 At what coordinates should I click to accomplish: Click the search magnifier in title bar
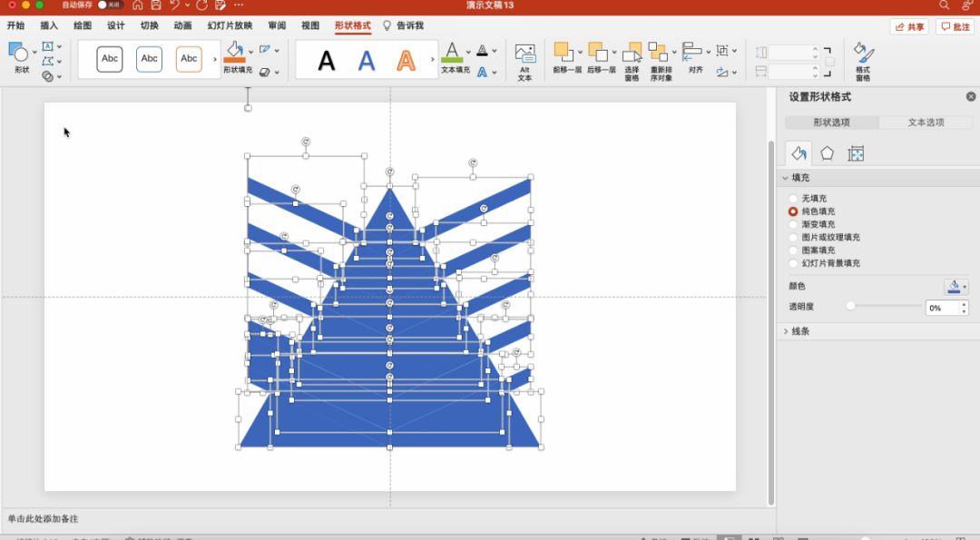tap(944, 5)
